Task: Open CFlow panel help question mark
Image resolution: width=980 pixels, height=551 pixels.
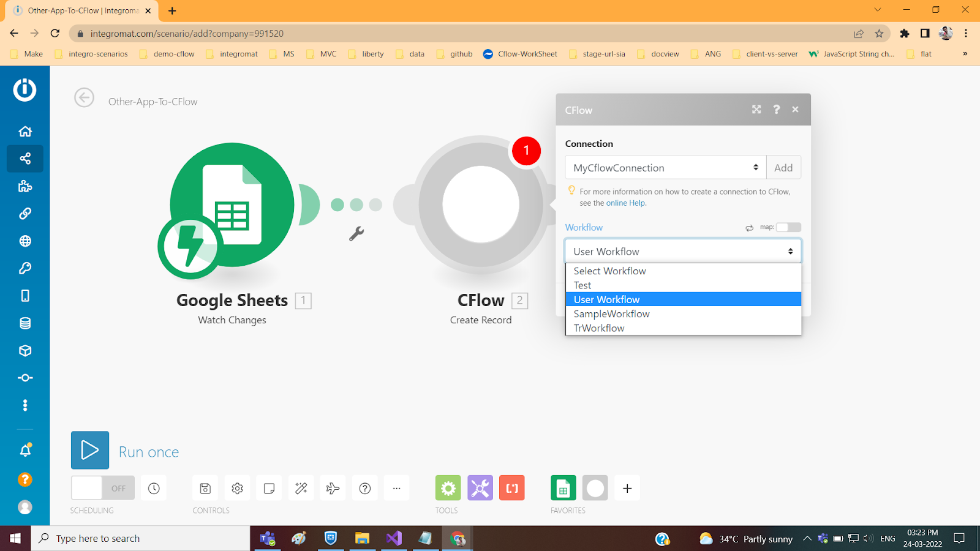Action: pyautogui.click(x=776, y=110)
